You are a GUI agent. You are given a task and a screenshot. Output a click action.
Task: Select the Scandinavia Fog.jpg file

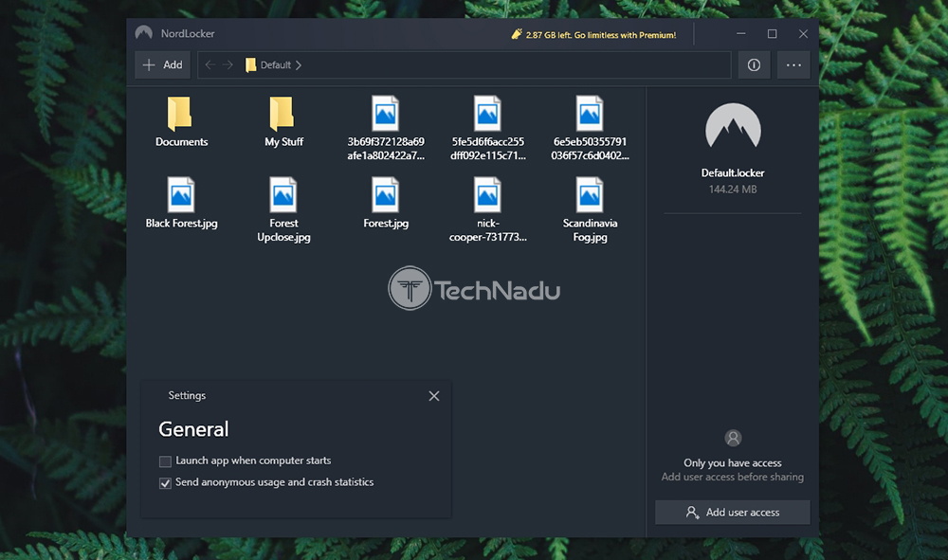click(x=590, y=209)
